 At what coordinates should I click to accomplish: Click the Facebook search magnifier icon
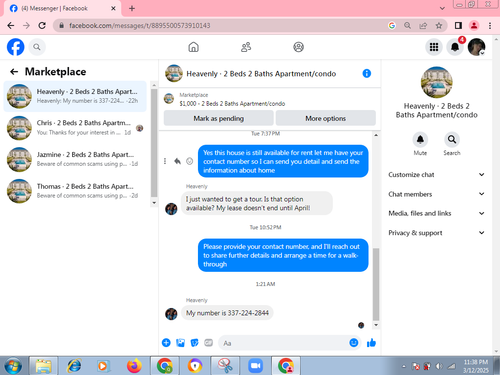pos(37,47)
